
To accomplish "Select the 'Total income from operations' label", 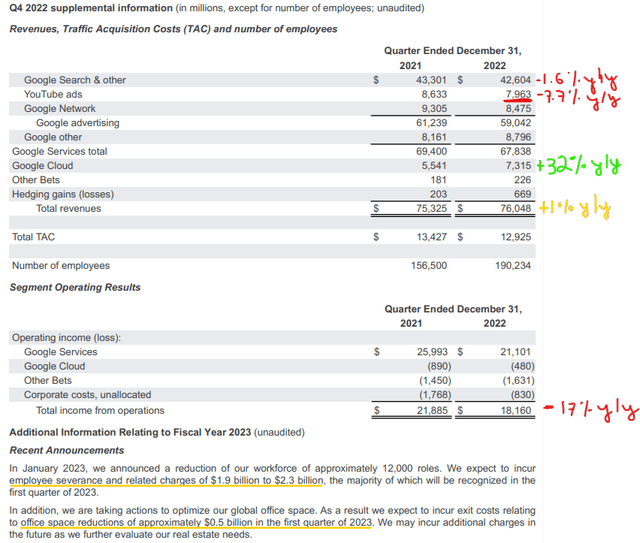I will click(x=100, y=411).
